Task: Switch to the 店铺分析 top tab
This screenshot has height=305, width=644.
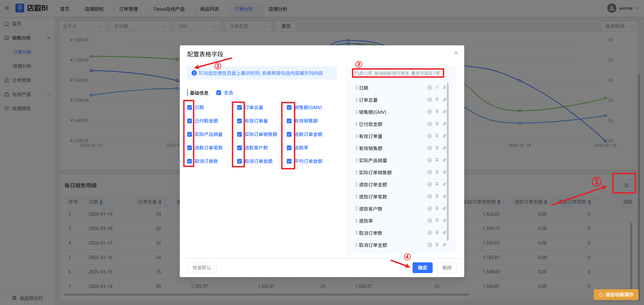Action: pos(277,9)
